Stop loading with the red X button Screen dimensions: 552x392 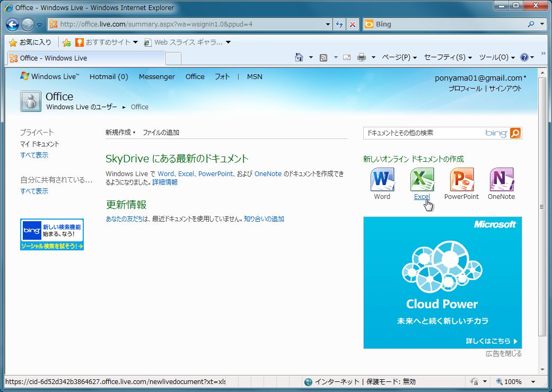click(353, 24)
